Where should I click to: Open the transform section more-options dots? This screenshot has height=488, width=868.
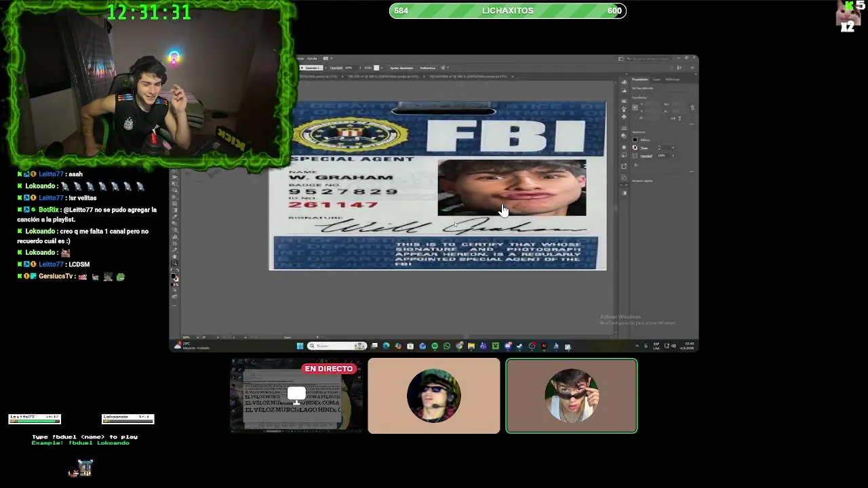click(x=691, y=123)
